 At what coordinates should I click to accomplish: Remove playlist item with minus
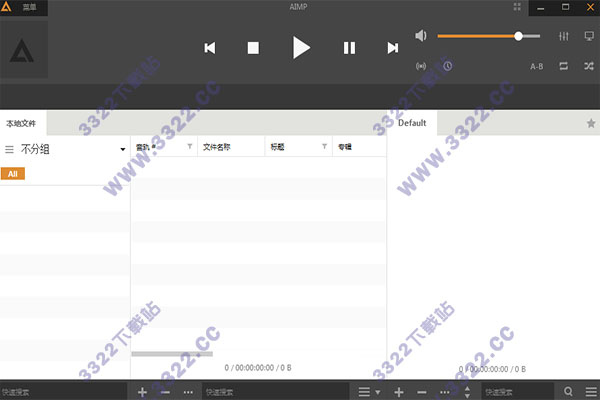pos(422,392)
